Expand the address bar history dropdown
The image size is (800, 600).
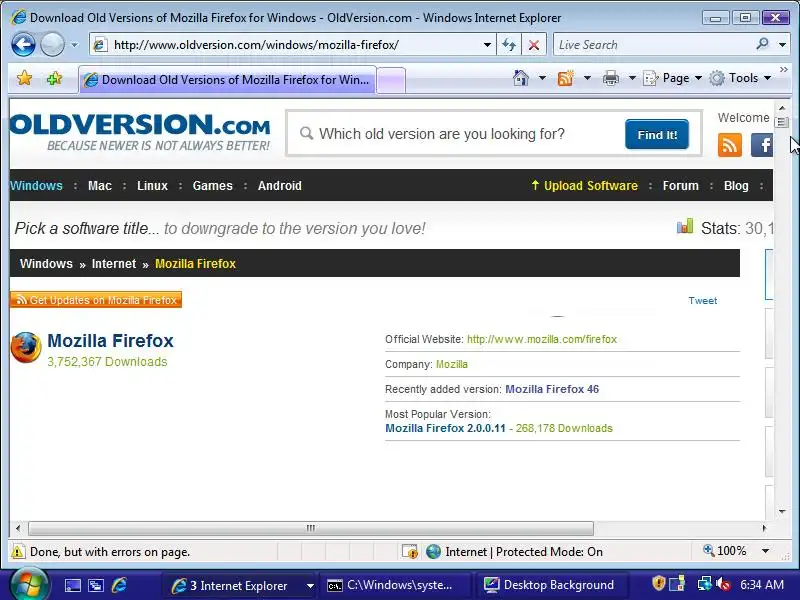[x=488, y=45]
